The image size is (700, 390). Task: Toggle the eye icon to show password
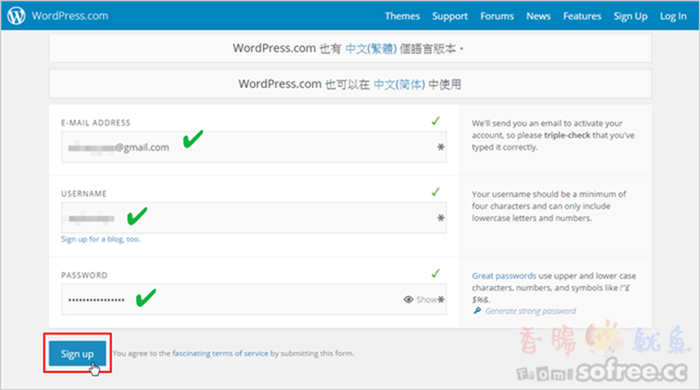click(x=408, y=299)
